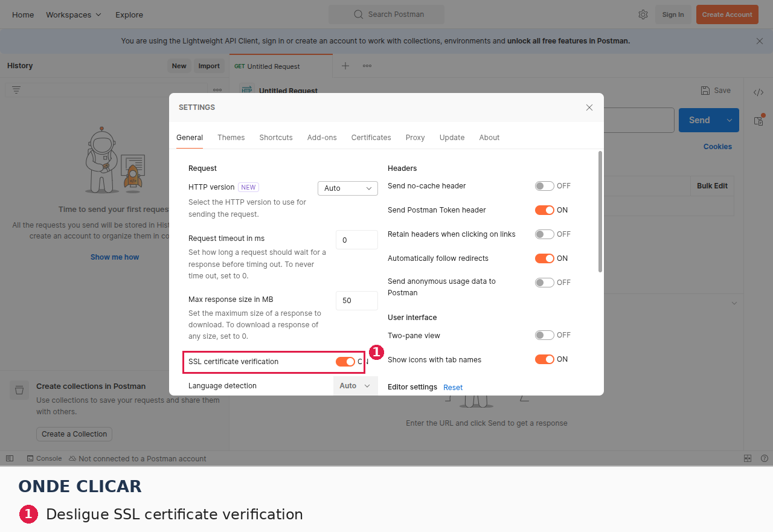Open the History options ellipsis
This screenshot has height=532, width=773.
217,90
